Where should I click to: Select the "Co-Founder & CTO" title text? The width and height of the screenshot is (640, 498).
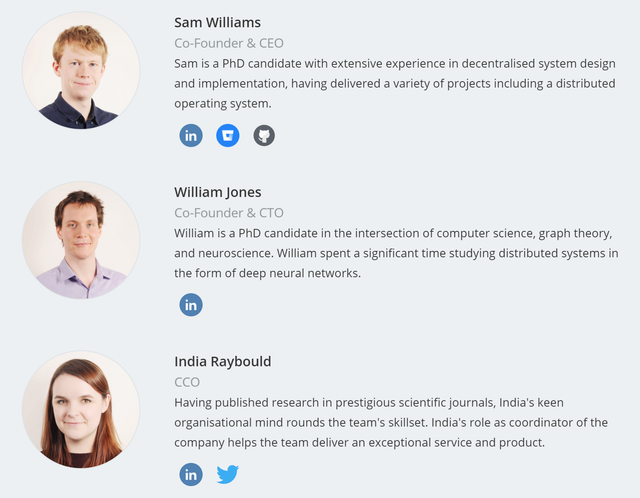[229, 213]
